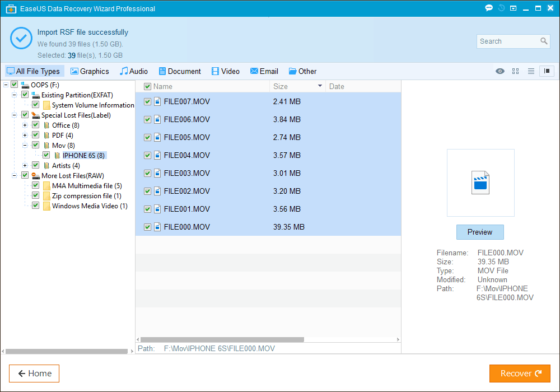Collapse the Special Lost Files(Label) node
This screenshot has height=392, width=560.
[15, 115]
